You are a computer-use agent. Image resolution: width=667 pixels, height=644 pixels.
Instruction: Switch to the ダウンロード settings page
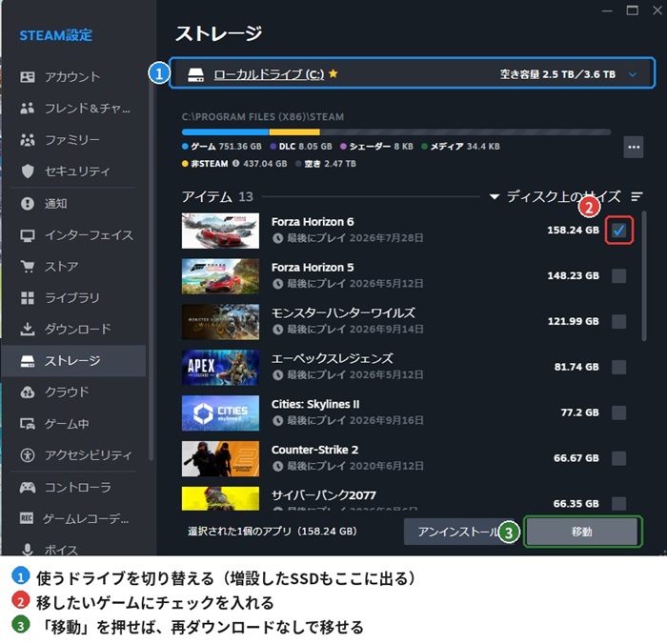tap(73, 329)
